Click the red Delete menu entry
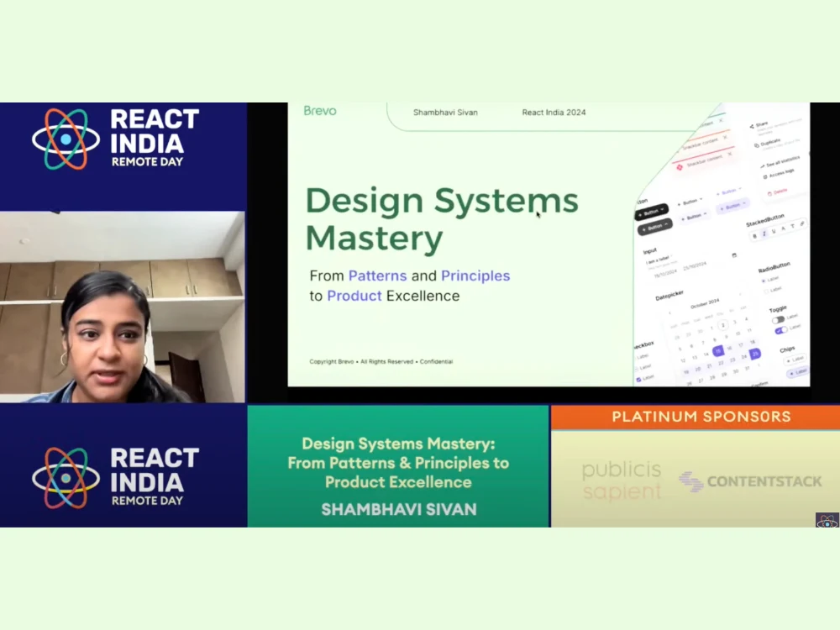The width and height of the screenshot is (840, 630). [777, 192]
